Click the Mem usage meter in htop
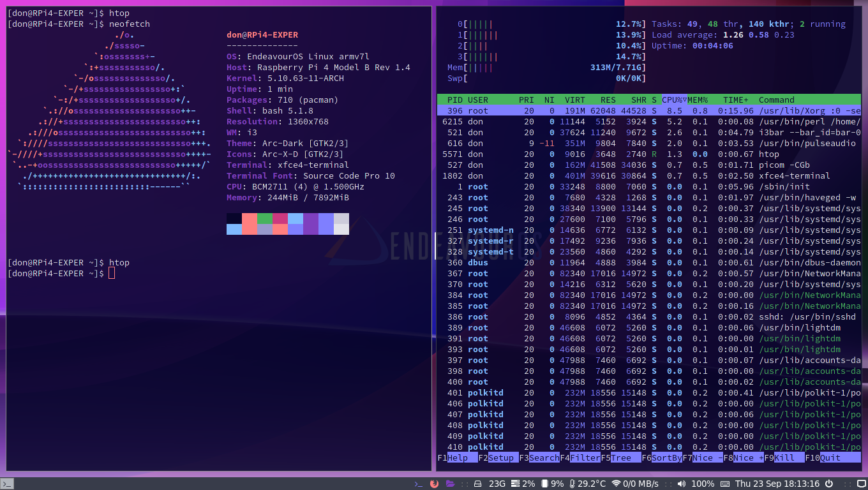Image resolution: width=868 pixels, height=490 pixels. (547, 67)
